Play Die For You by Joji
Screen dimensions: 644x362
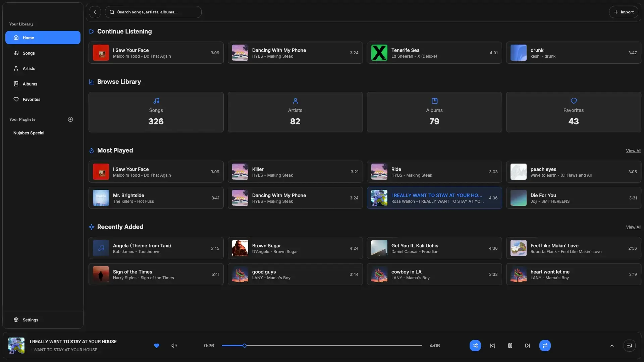pyautogui.click(x=574, y=198)
